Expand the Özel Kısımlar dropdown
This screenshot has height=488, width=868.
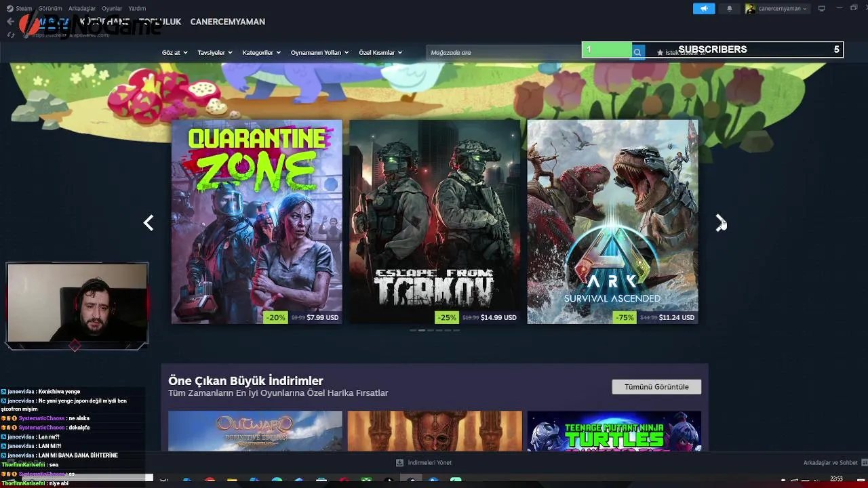[380, 52]
